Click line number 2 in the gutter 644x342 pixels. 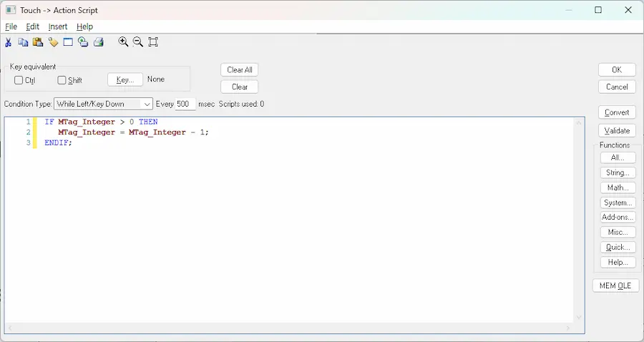coord(29,132)
